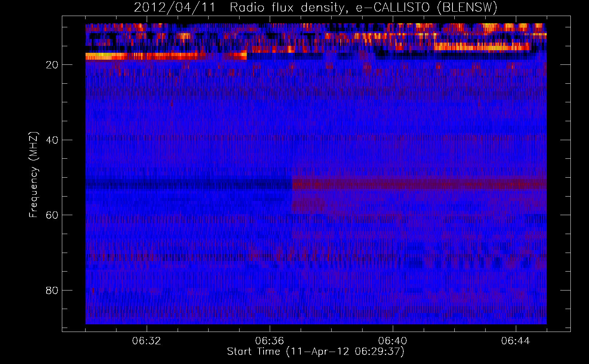Screen dimensions: 589x364
Task: Click the 60 frequency tick label
Action: point(52,215)
